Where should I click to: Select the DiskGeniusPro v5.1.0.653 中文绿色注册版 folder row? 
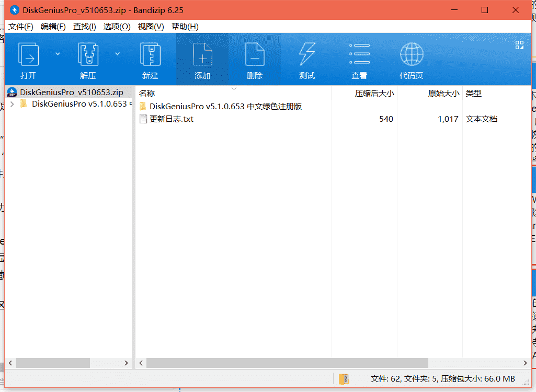tap(225, 106)
